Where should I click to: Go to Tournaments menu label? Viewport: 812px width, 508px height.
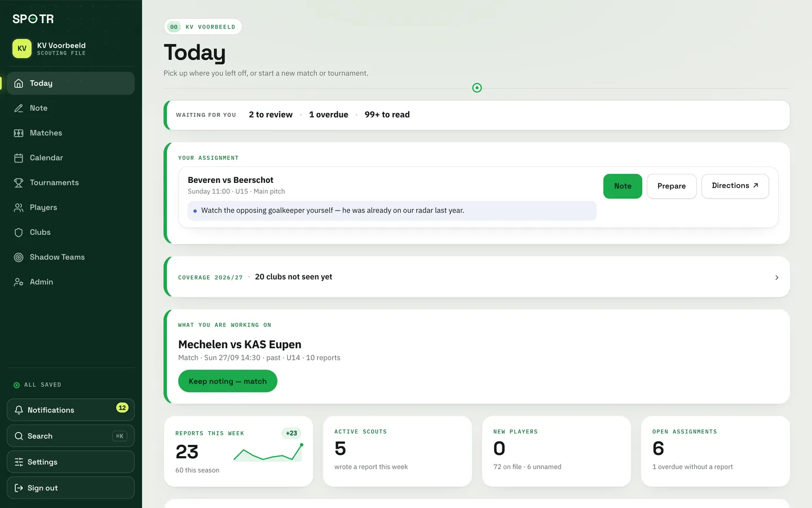point(54,183)
